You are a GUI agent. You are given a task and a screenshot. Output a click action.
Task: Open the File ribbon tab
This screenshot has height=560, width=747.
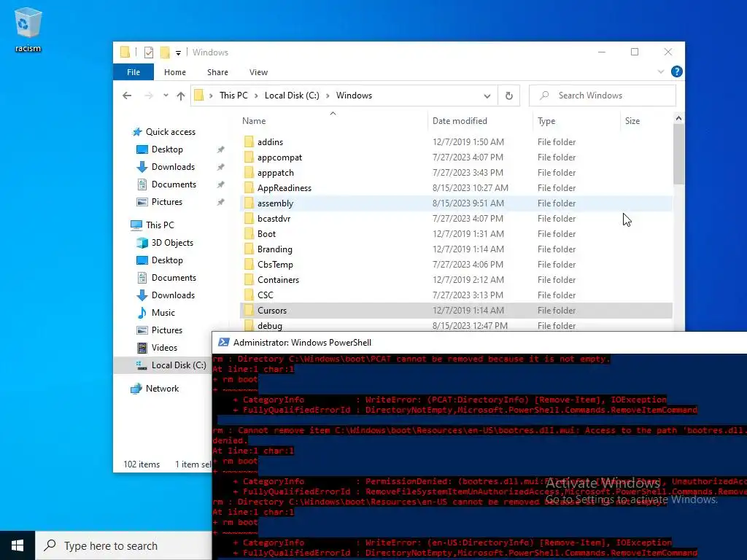coord(133,72)
